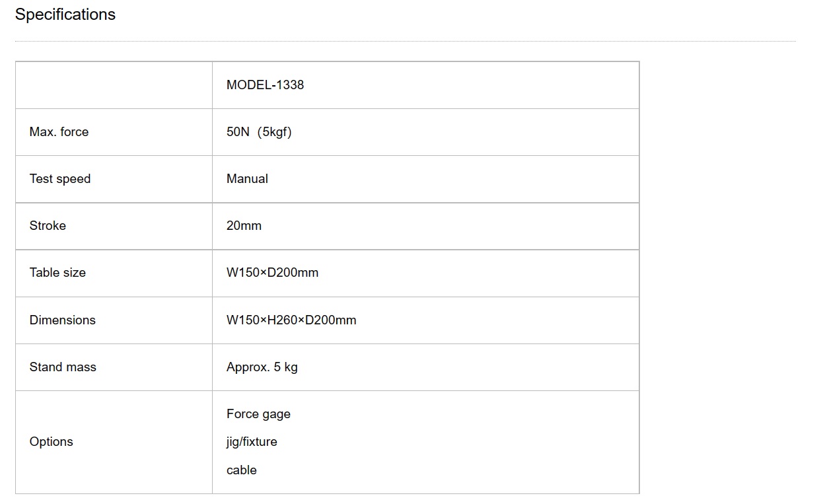Click the Table size label
Viewport: 821px width, 504px height.
pyautogui.click(x=57, y=272)
